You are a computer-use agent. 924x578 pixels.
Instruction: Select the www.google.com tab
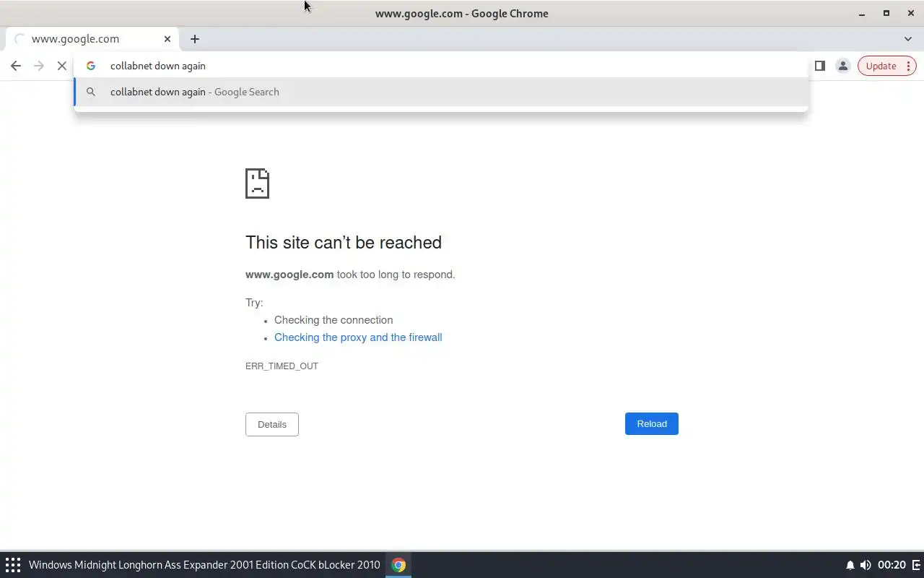[91, 39]
